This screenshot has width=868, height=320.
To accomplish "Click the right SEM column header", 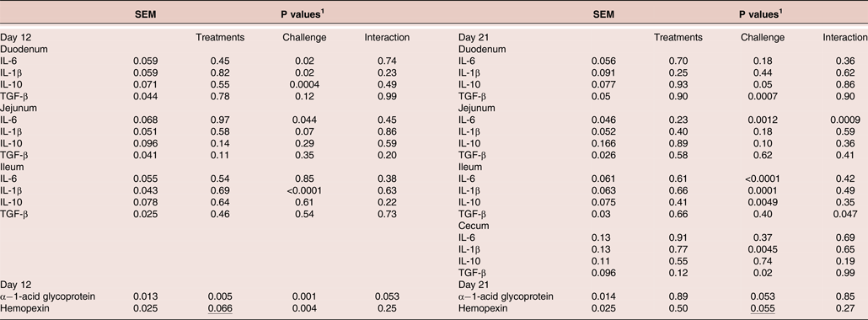I will pyautogui.click(x=604, y=15).
